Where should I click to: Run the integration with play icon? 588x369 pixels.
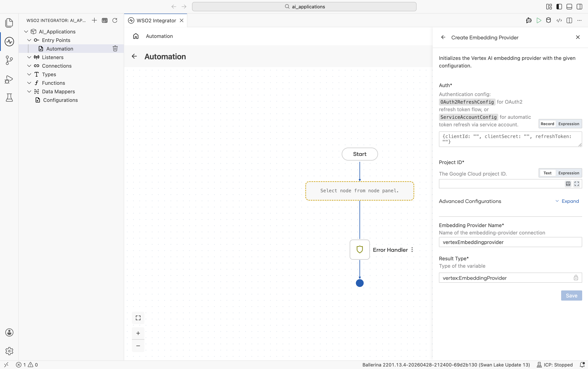pyautogui.click(x=539, y=20)
